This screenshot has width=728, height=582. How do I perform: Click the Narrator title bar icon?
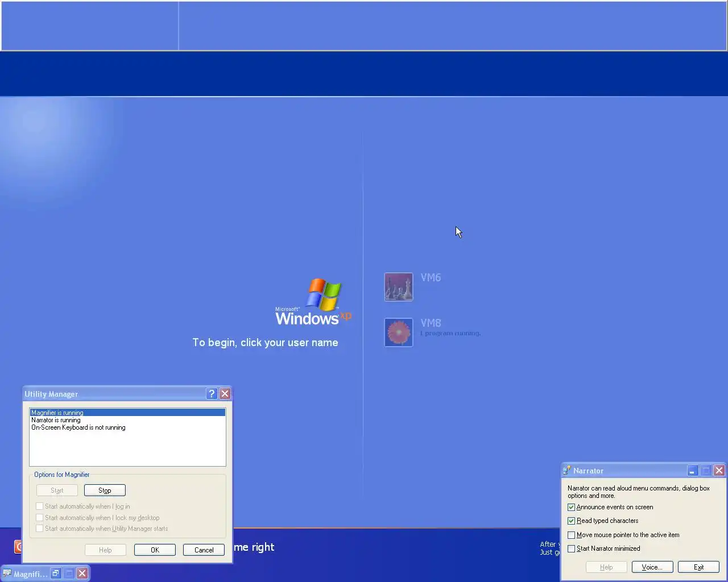[x=566, y=471]
